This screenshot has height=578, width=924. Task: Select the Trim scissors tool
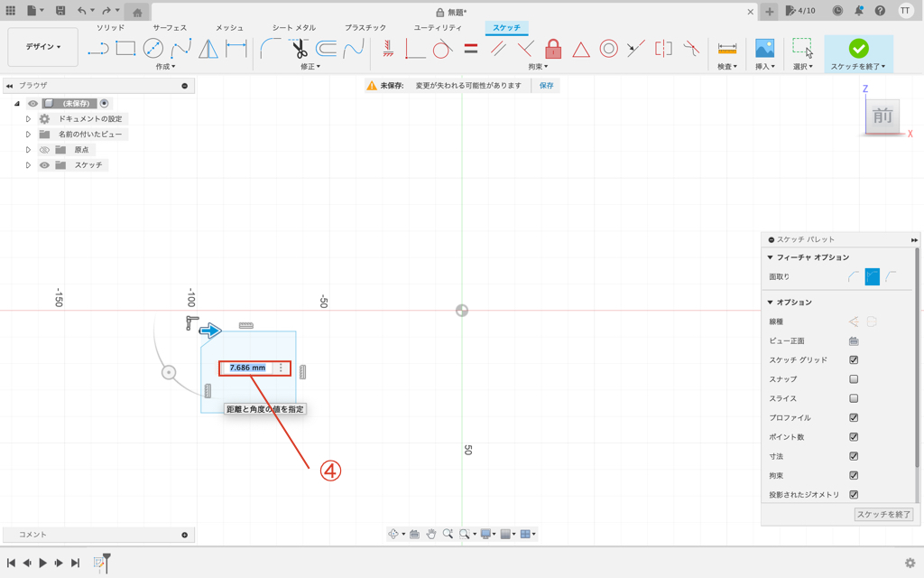(299, 49)
